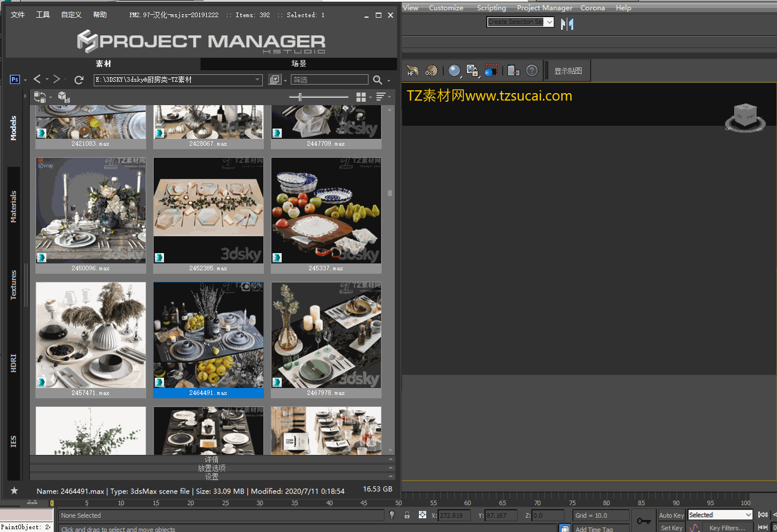Click the 显示贴图 button
This screenshot has width=777, height=532.
tap(568, 71)
